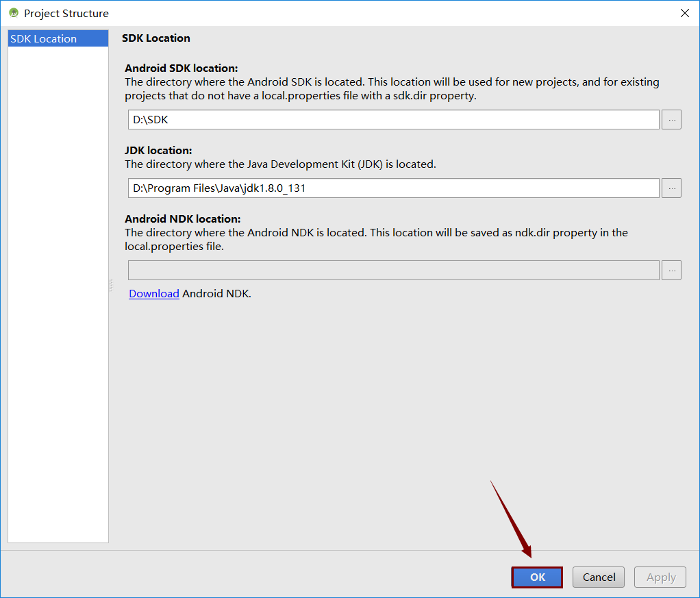This screenshot has width=700, height=598.
Task: Click the sidebar splitter handle
Action: 111,286
